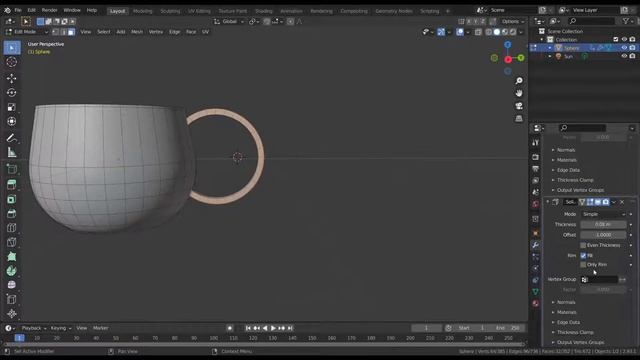Open the Modifiers wrench properties tab

coord(536,245)
